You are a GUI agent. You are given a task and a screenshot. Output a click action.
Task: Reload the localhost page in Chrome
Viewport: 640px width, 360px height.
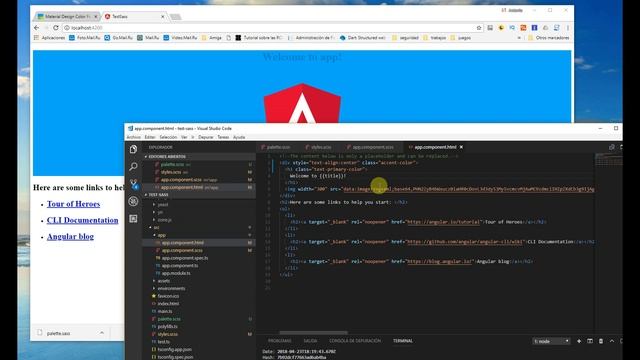[56, 28]
